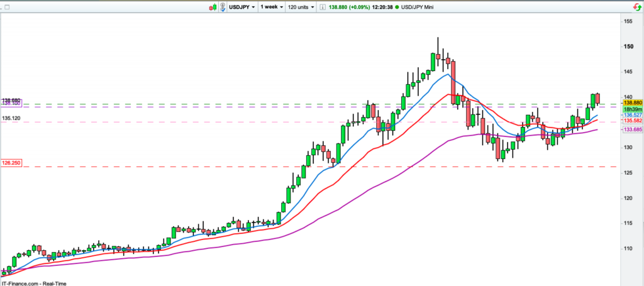Image resolution: width=644 pixels, height=286 pixels.
Task: Click the candlestick chart style icon
Action: click(x=213, y=6)
